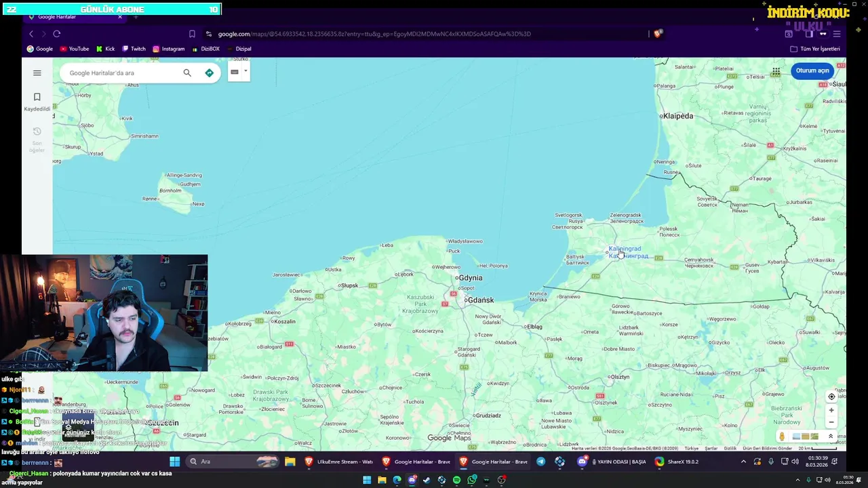Zoom out with the minus button
This screenshot has height=488, width=868.
coord(831,422)
